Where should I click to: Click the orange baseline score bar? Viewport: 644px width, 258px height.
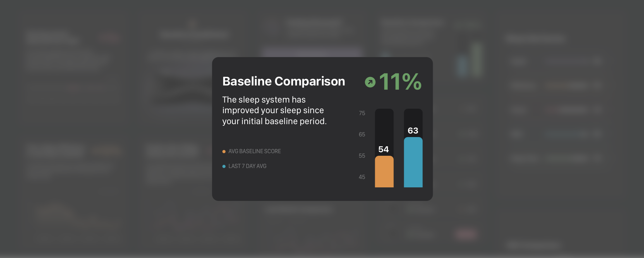[384, 173]
